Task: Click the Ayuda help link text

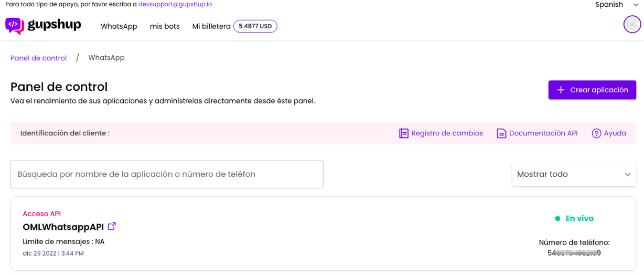Action: (615, 133)
